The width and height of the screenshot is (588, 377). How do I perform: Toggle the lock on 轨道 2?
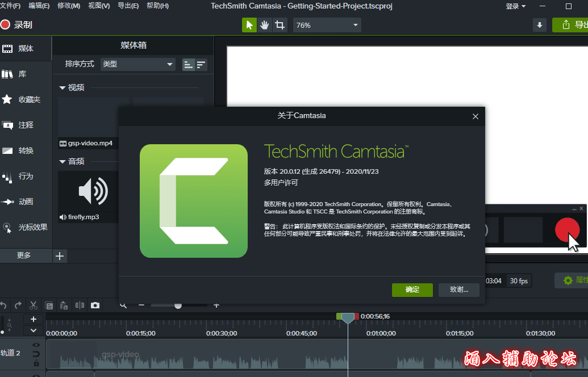click(x=36, y=363)
